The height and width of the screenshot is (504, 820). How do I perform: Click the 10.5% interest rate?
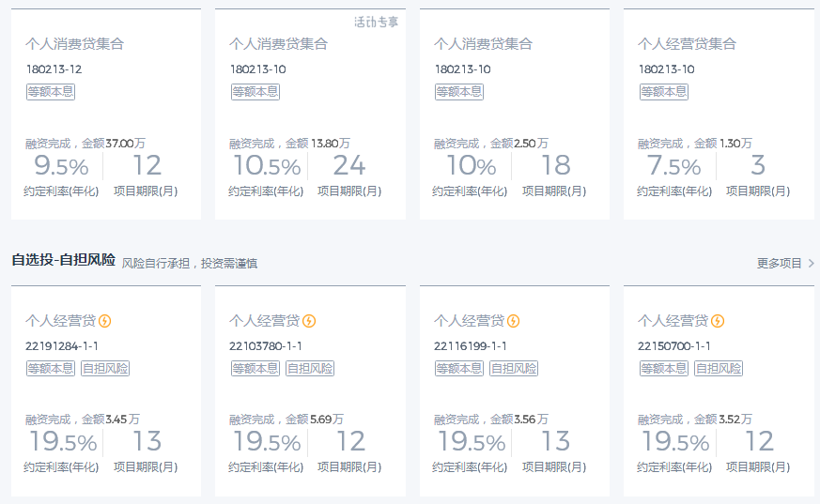(x=267, y=166)
